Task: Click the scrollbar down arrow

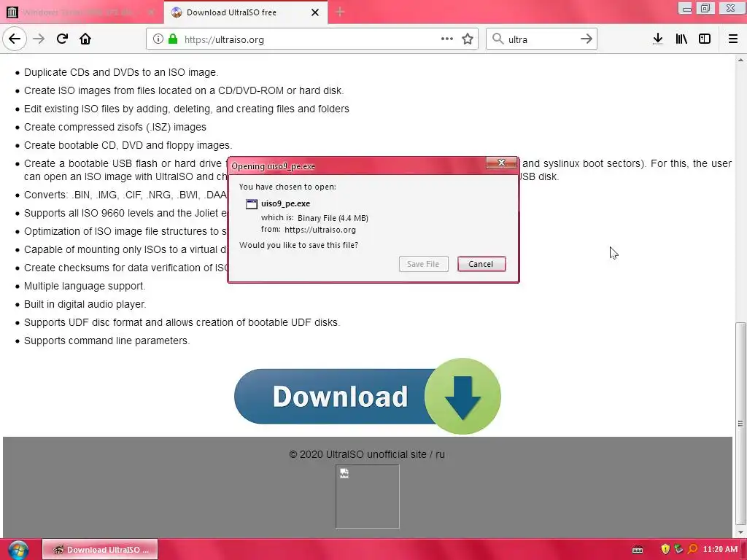Action: pos(740,532)
